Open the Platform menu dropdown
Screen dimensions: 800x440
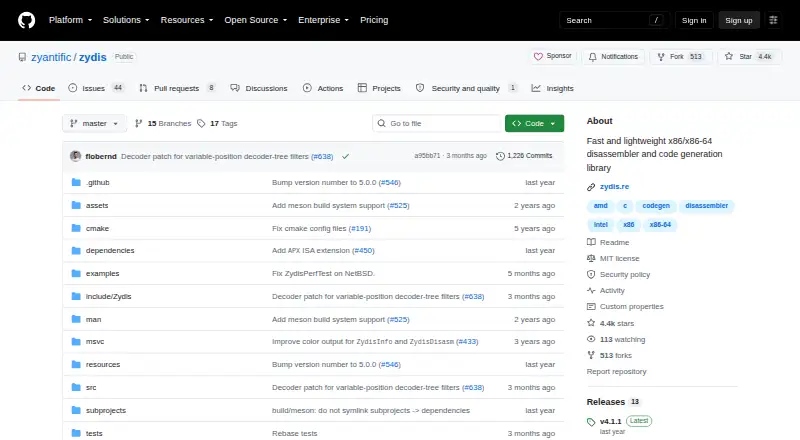pyautogui.click(x=70, y=20)
